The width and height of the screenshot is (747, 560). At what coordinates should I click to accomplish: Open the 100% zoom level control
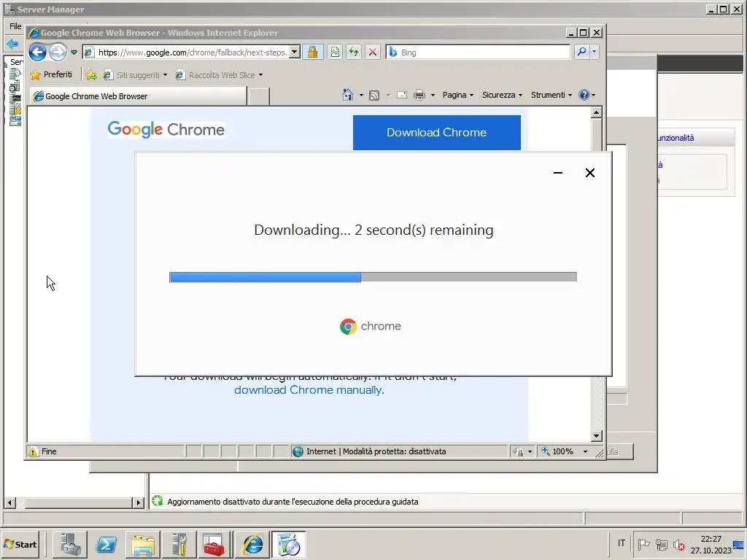(565, 451)
